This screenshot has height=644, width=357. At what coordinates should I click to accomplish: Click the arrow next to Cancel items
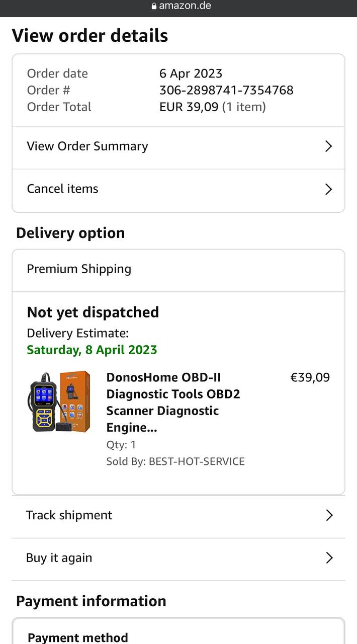tap(328, 189)
